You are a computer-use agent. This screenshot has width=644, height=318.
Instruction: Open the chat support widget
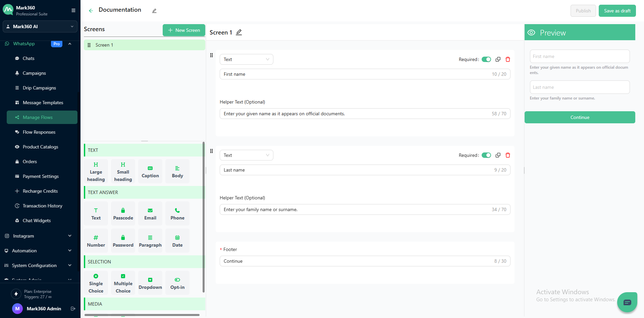(627, 302)
